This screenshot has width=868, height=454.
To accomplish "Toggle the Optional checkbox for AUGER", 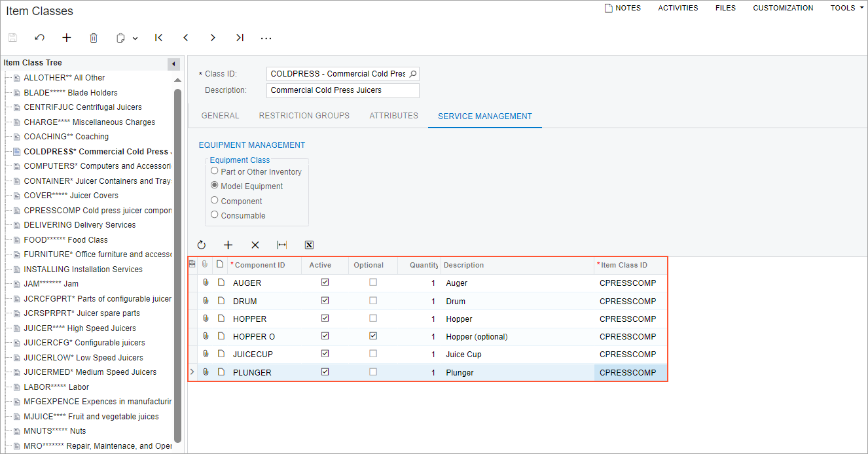I will [373, 283].
